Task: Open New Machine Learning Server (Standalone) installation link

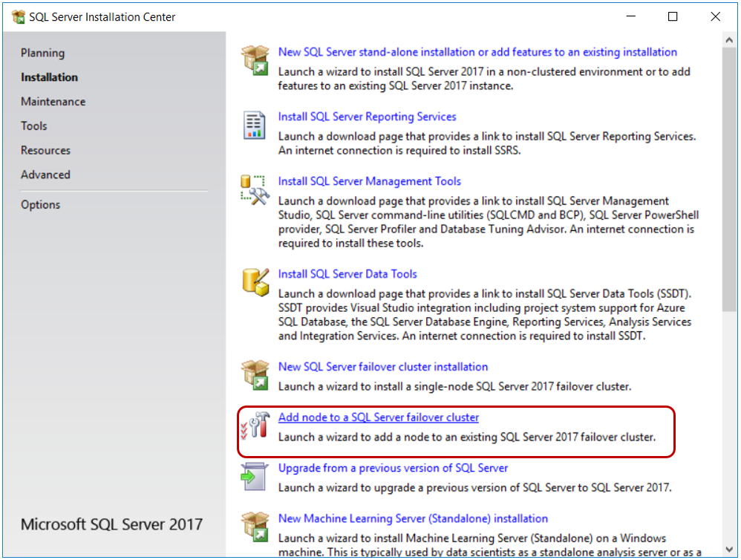Action: click(x=413, y=518)
